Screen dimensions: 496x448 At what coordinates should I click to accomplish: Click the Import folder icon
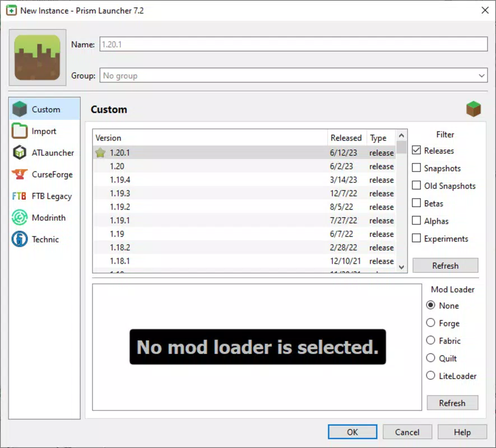20,131
